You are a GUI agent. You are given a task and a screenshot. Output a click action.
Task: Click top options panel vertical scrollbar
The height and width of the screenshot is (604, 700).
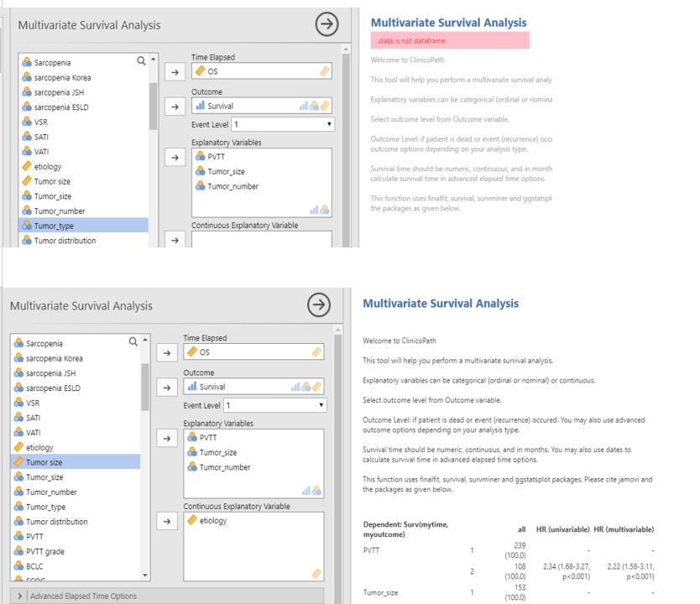[x=346, y=150]
